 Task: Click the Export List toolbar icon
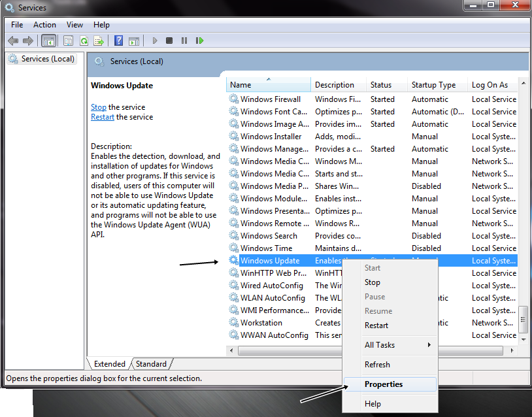(x=99, y=41)
